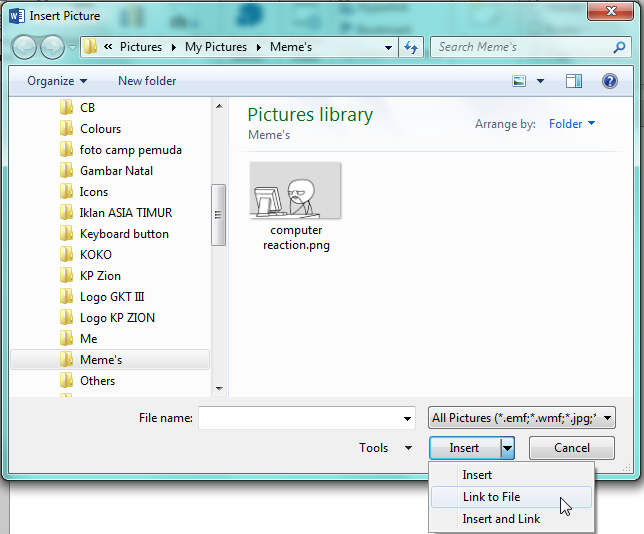The width and height of the screenshot is (644, 534).
Task: Expand arrow after My Pictures in path
Action: [x=259, y=48]
